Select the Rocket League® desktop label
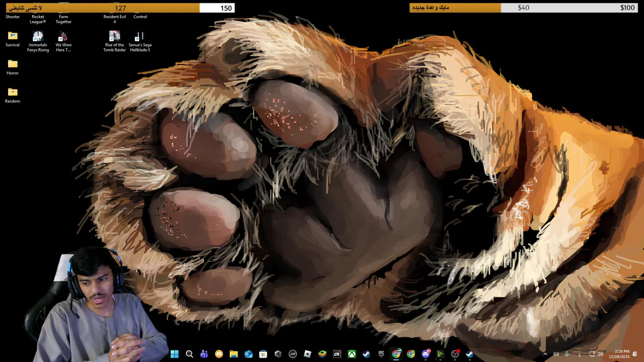 point(38,19)
